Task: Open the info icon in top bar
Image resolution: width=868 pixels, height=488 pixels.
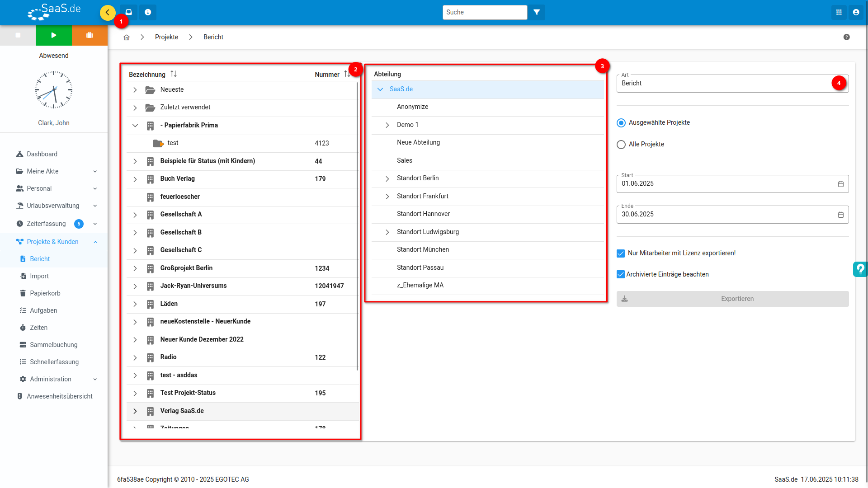Action: pyautogui.click(x=148, y=12)
